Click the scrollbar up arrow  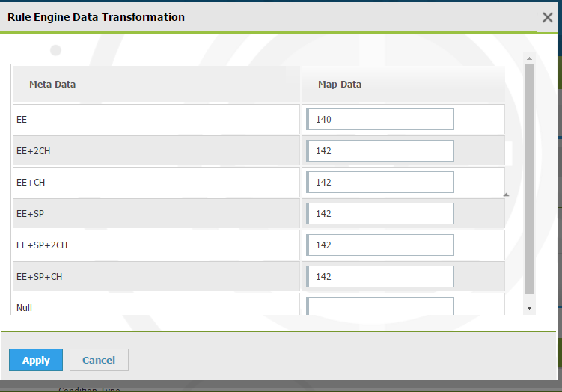click(x=529, y=58)
